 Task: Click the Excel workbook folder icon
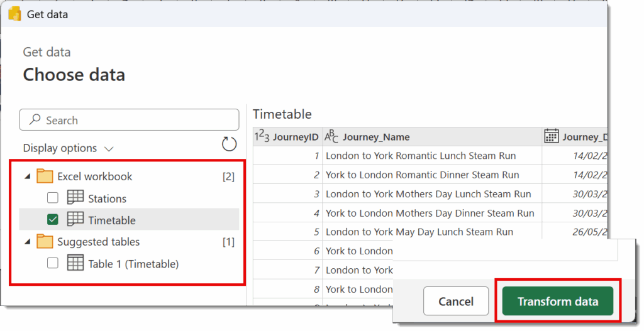tap(45, 176)
